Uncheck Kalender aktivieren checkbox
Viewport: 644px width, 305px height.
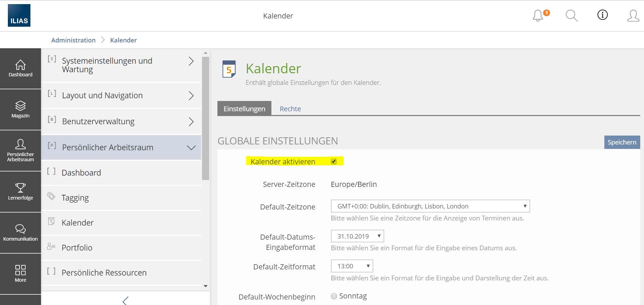[x=334, y=162]
